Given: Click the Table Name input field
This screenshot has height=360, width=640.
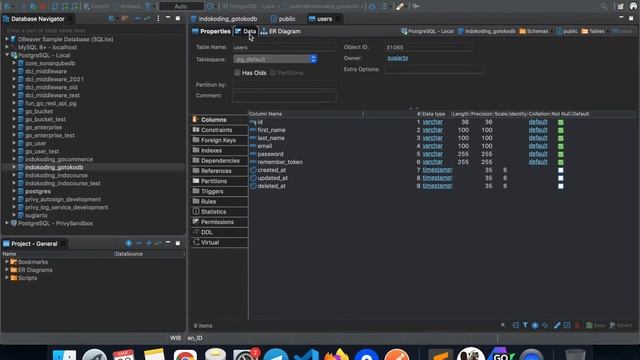Looking at the screenshot, I should point(284,47).
